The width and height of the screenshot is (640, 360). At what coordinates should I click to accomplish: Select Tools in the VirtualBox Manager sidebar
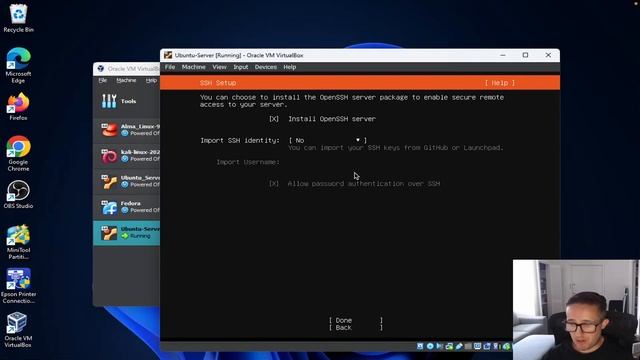pos(127,101)
